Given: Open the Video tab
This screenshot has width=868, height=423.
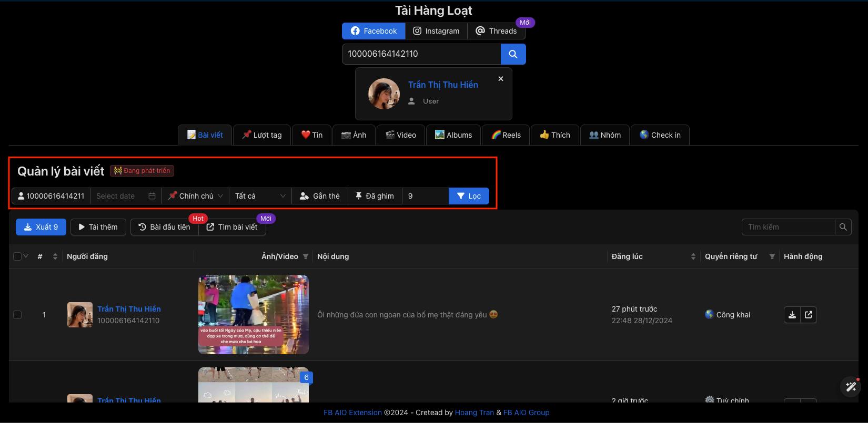Looking at the screenshot, I should [400, 135].
